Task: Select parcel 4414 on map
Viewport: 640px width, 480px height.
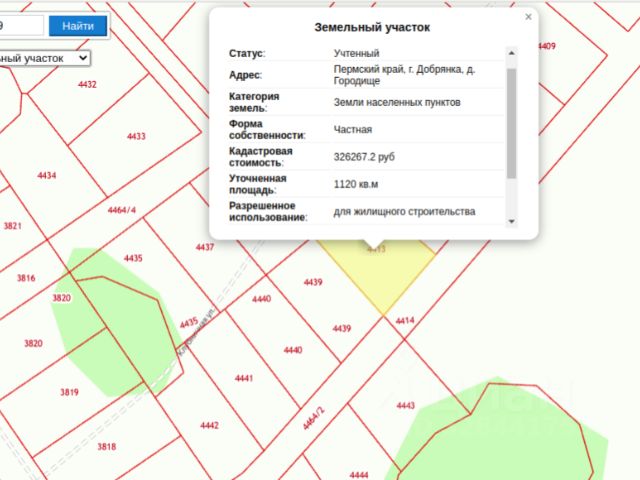Action: tap(405, 321)
